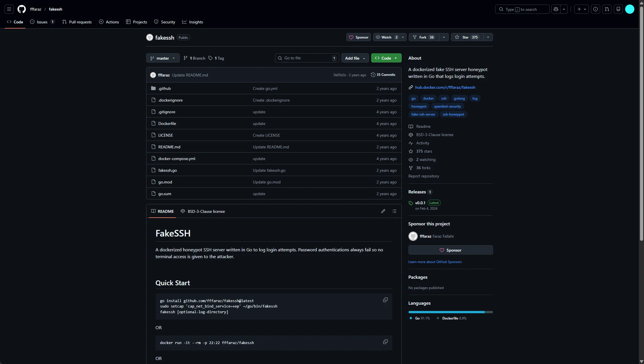Open the hamburger navigation menu
Screen dimensions: 644x364
[9, 9]
